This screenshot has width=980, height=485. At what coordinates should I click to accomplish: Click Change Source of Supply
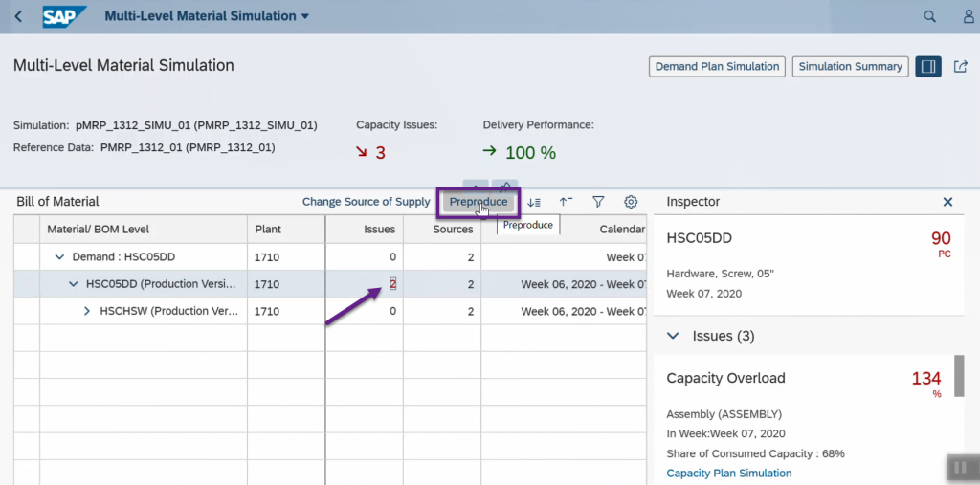(367, 202)
